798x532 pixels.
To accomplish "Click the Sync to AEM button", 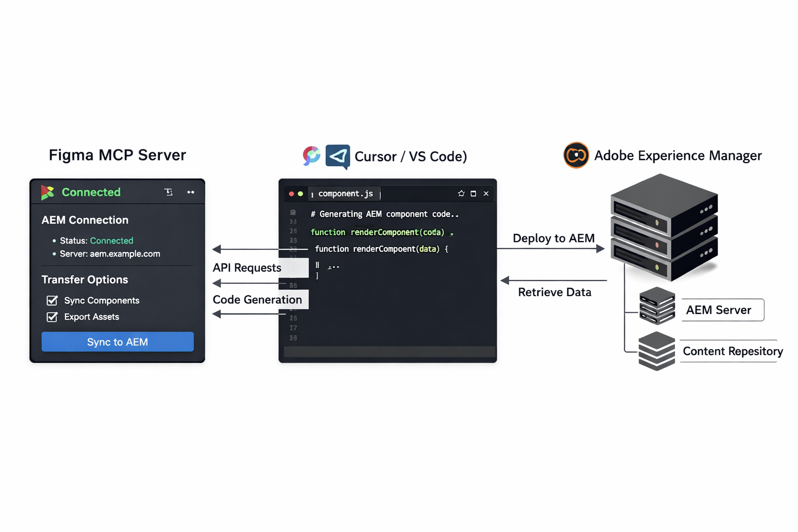I will [117, 342].
